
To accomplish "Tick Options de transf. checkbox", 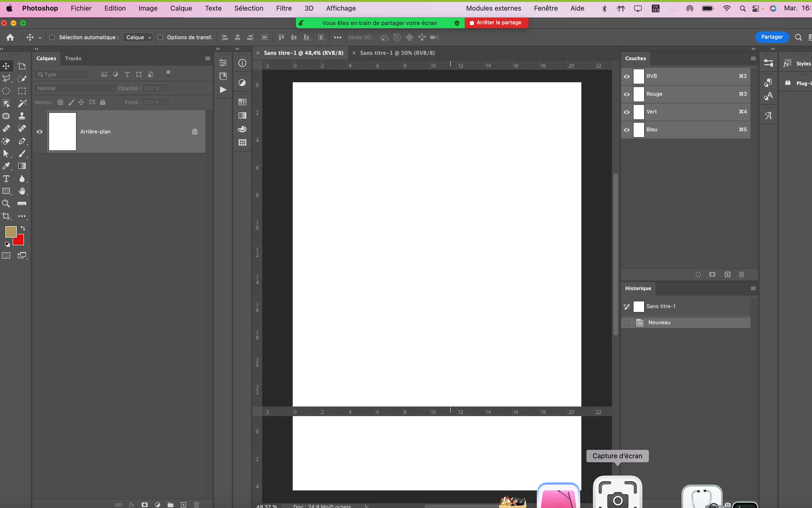I will click(x=160, y=37).
